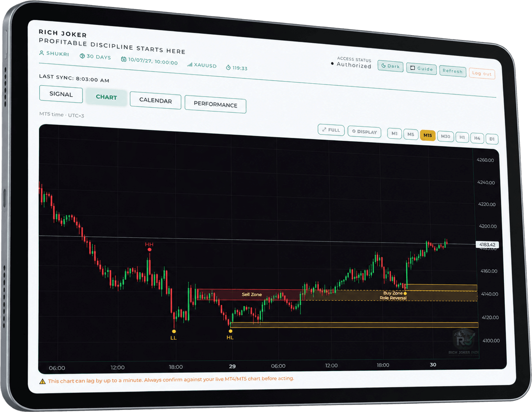The image size is (532, 412).
Task: Open the Guide
Action: 421,69
